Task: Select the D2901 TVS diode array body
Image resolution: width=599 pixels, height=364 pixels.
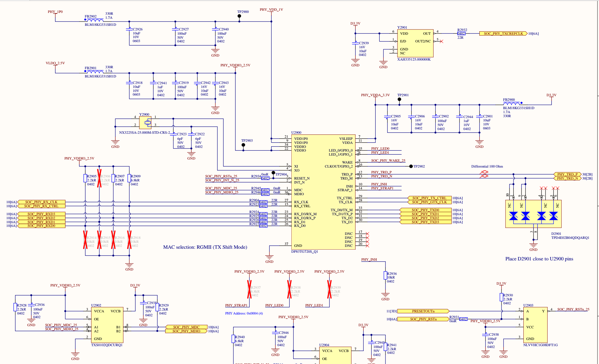Action: (x=533, y=214)
